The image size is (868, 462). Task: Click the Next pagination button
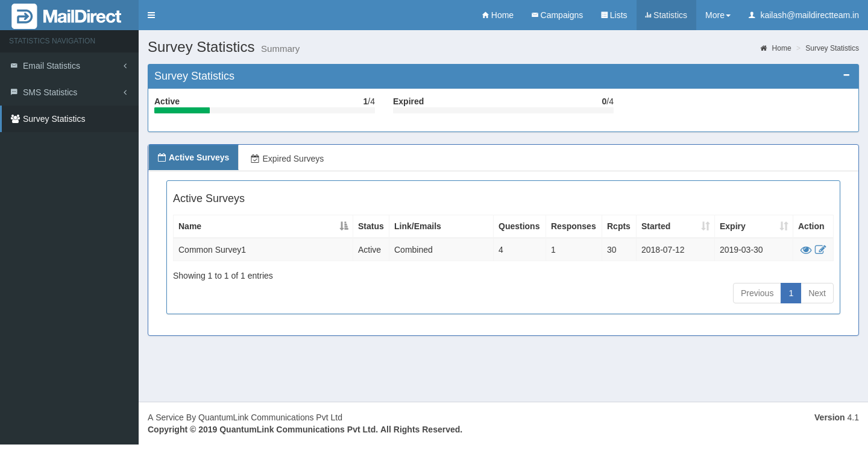click(817, 293)
